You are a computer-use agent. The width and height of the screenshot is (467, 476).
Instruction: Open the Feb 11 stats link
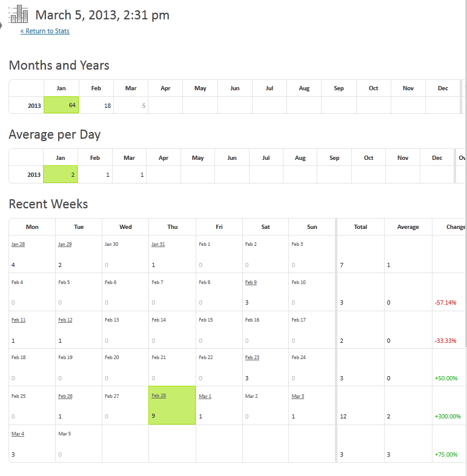(18, 320)
